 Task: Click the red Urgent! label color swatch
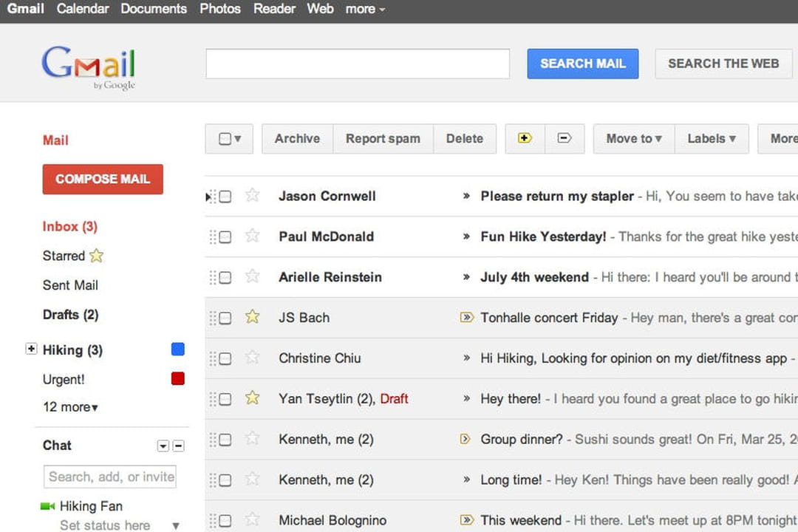(177, 379)
